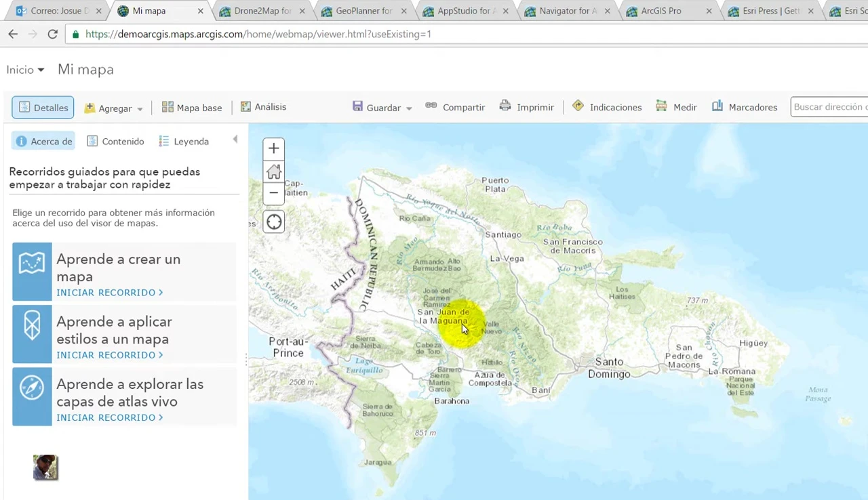The height and width of the screenshot is (500, 868).
Task: Start the 'Aprende a crear un mapa' tour
Action: [109, 293]
